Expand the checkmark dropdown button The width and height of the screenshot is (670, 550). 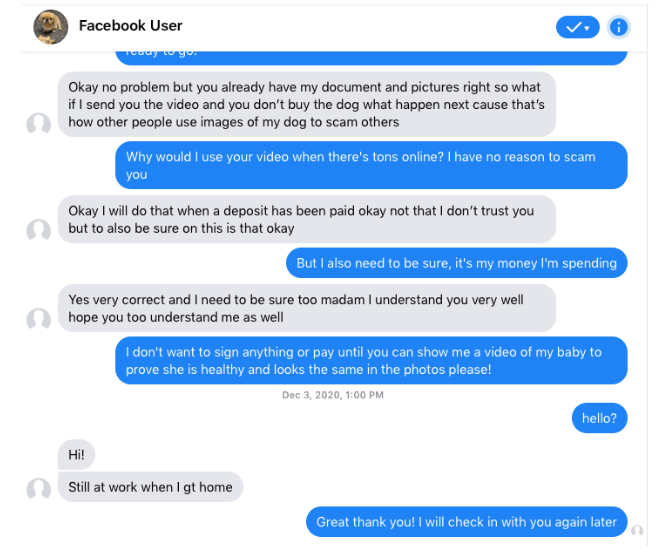click(x=577, y=27)
